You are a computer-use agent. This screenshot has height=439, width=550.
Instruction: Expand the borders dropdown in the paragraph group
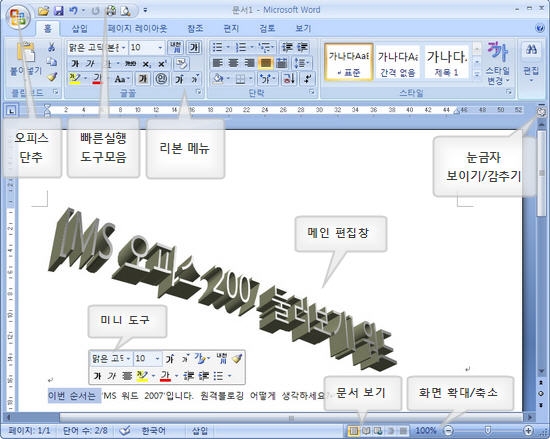click(251, 79)
